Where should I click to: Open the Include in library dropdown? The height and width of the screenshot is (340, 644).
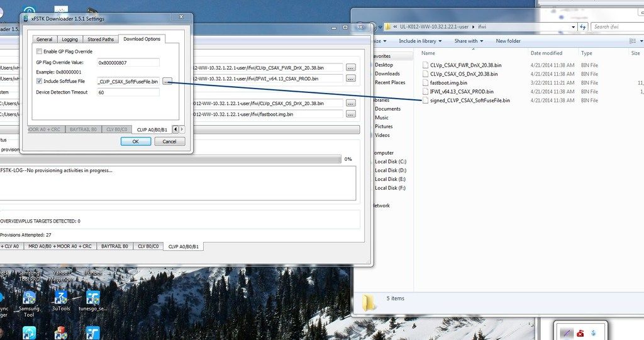tap(420, 41)
